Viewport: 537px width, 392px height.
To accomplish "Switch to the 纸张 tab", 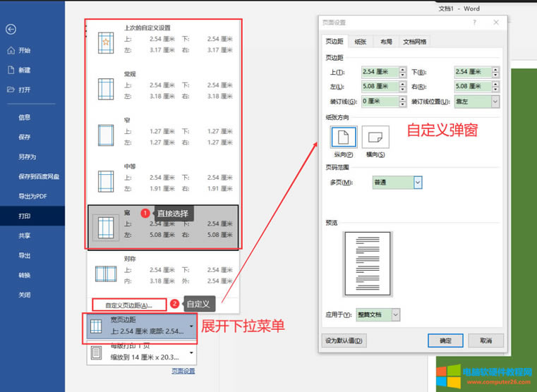I will [360, 42].
